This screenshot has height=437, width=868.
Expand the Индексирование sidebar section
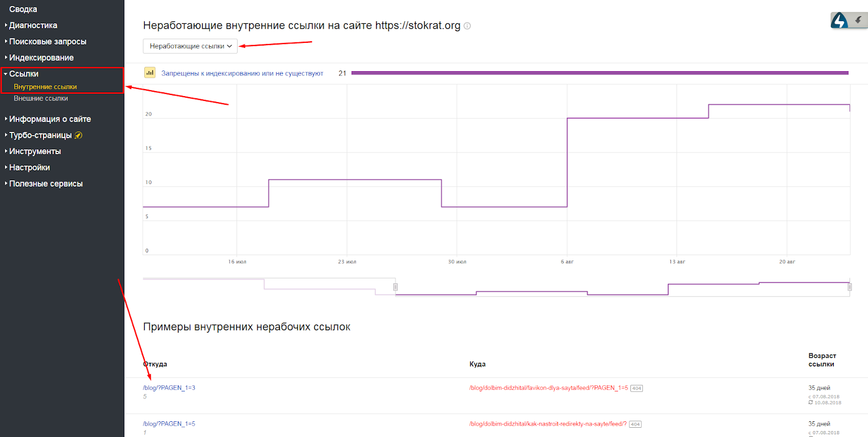41,58
